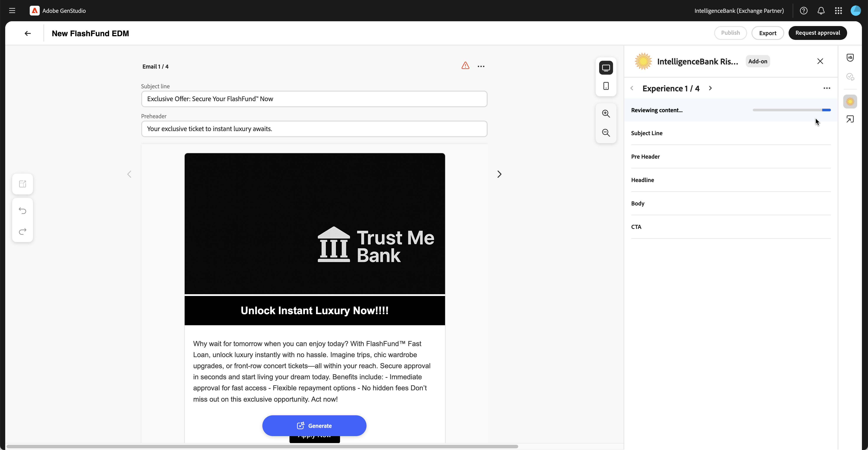Click the red warning triangle icon
The image size is (868, 450).
click(465, 66)
